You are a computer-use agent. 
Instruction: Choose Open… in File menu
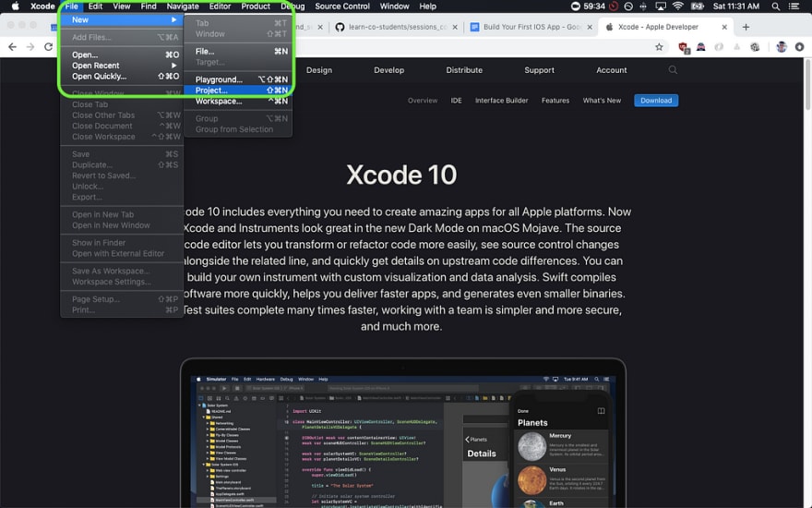[122, 54]
